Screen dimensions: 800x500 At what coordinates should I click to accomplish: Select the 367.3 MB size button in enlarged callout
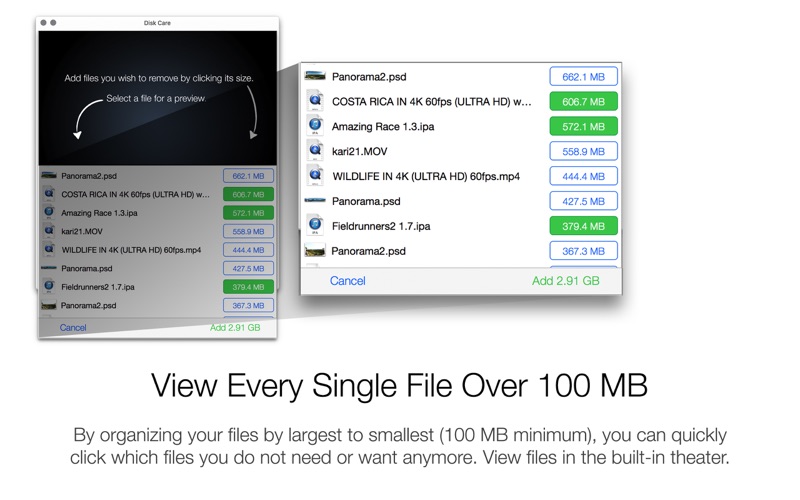584,251
